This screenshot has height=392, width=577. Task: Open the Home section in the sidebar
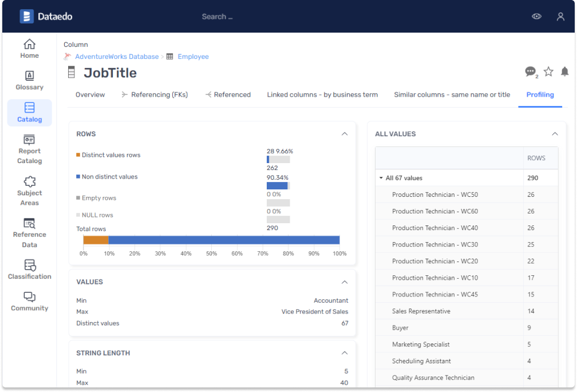tap(29, 48)
